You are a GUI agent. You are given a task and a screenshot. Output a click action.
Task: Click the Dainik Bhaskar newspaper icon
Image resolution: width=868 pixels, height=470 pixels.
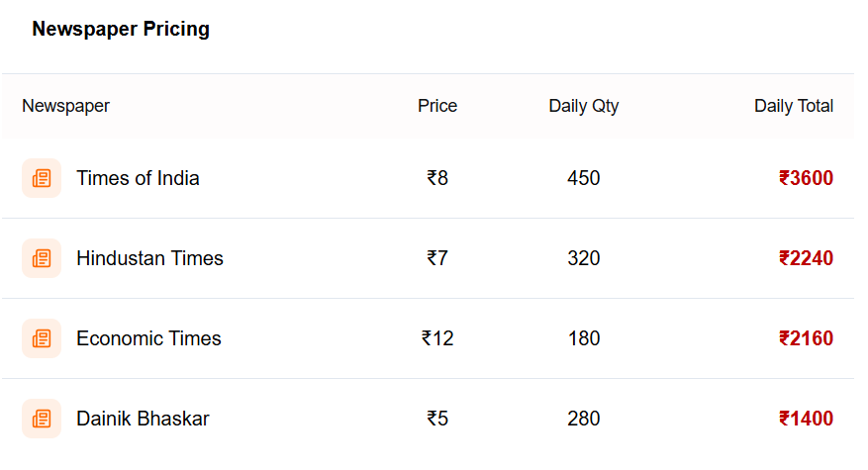42,419
